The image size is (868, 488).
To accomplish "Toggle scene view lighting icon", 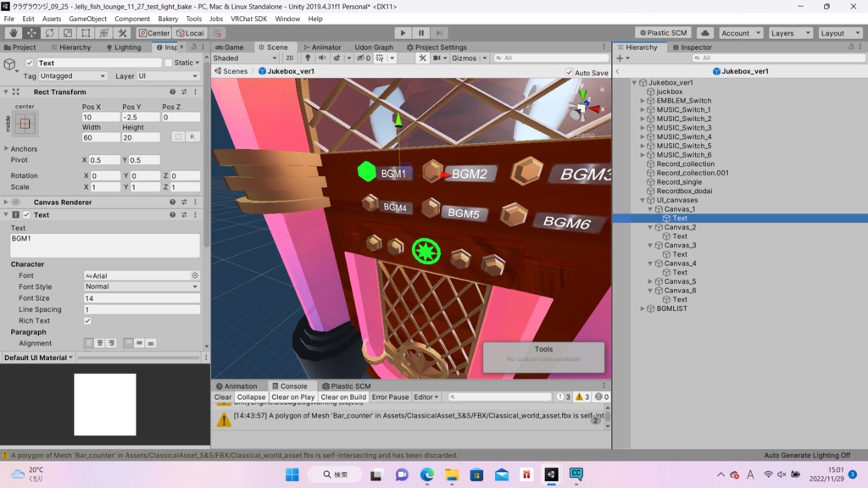I will (x=308, y=57).
